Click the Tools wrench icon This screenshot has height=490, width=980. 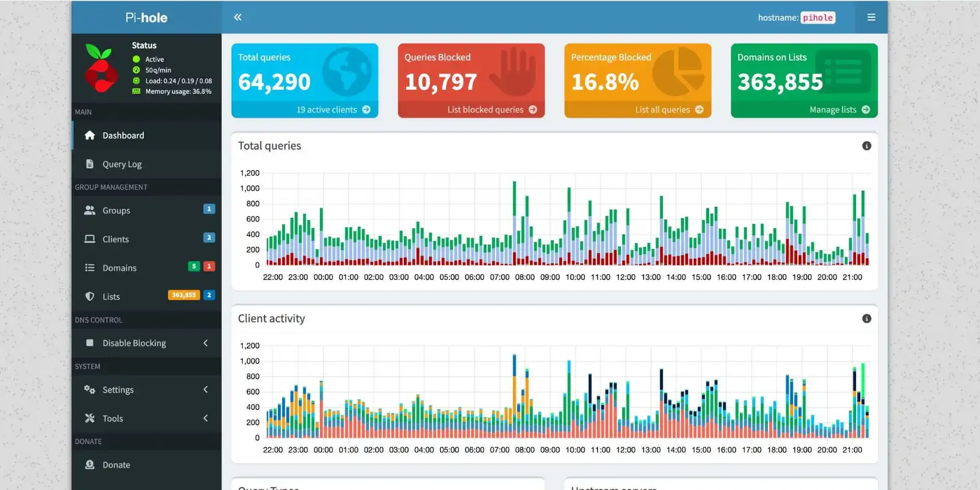tap(89, 418)
